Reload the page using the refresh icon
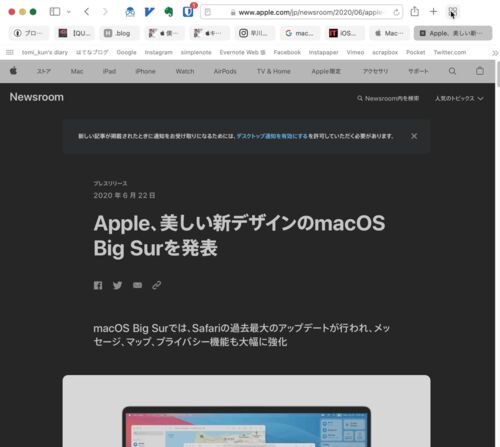500x447 pixels. 396,12
